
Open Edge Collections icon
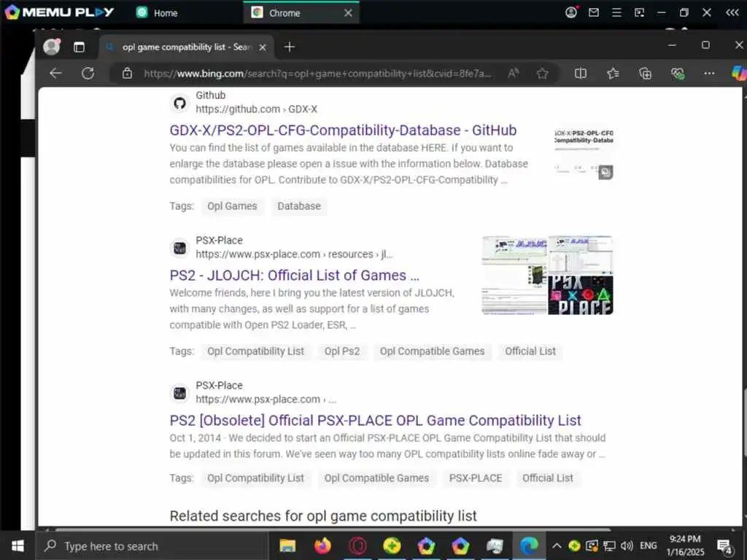pos(645,74)
